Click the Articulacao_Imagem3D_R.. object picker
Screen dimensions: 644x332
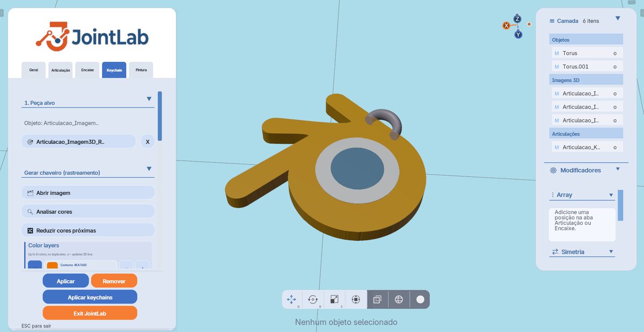tap(79, 142)
